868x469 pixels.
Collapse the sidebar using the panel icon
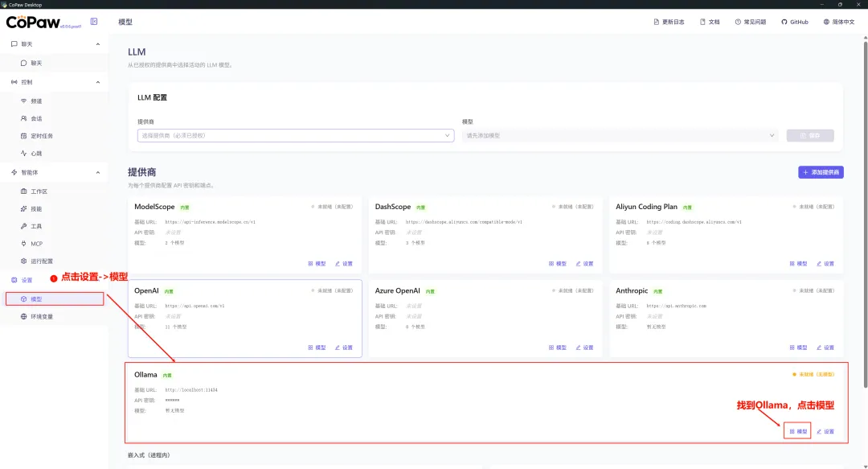pos(94,22)
